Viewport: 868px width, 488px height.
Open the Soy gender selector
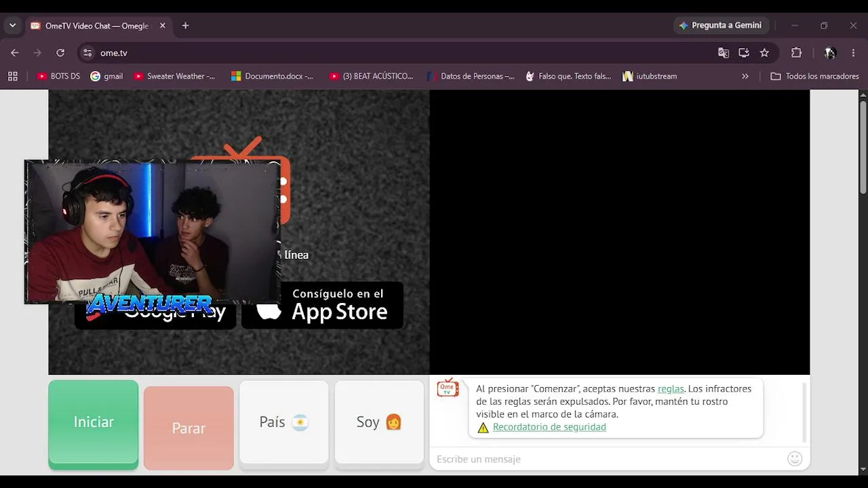click(x=379, y=424)
